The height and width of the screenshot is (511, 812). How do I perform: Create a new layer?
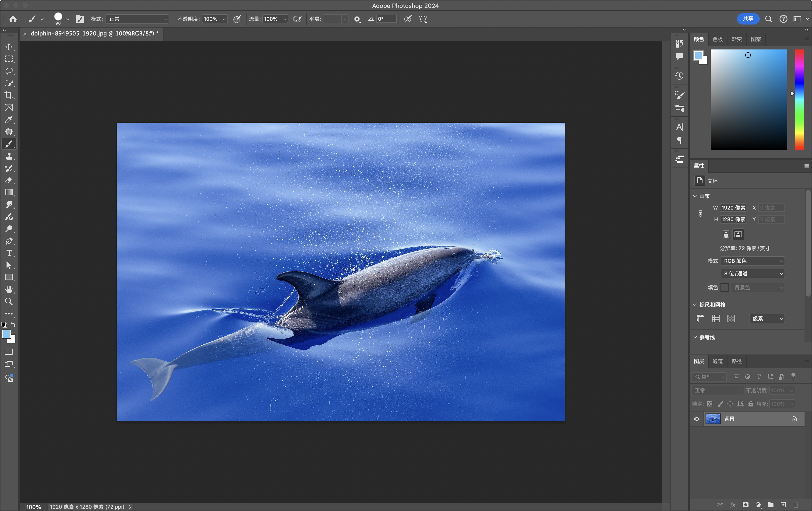tap(783, 505)
